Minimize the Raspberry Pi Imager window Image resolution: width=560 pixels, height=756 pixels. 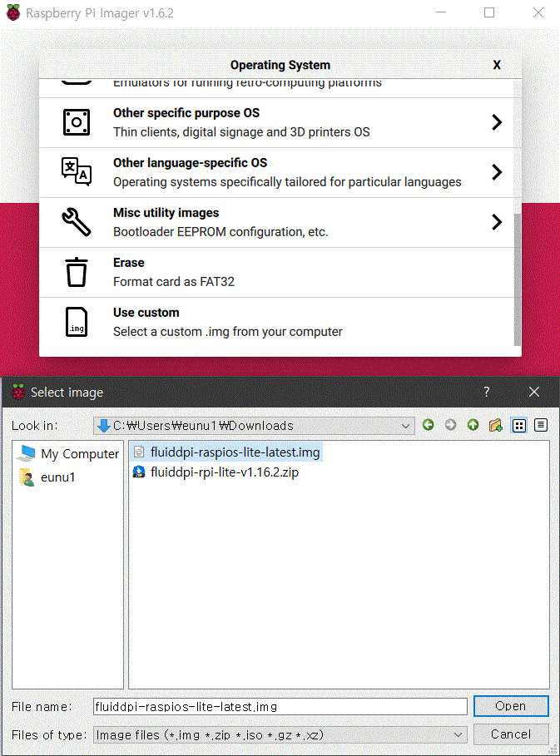pyautogui.click(x=441, y=12)
